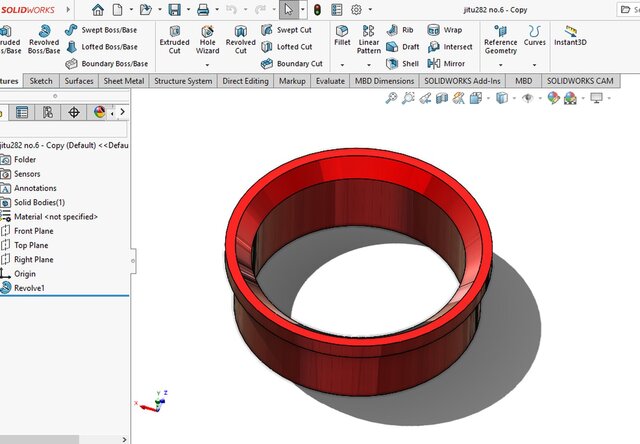Click Edit Appearance color ball icon
The width and height of the screenshot is (640, 444).
553,98
